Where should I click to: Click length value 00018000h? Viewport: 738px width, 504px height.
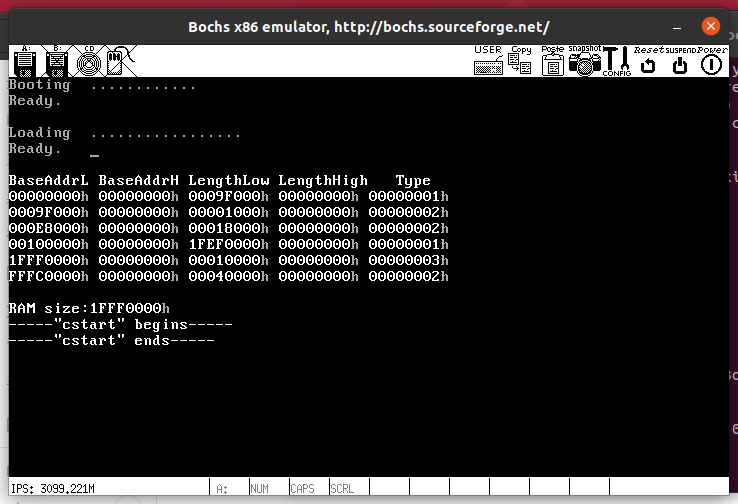(x=228, y=228)
